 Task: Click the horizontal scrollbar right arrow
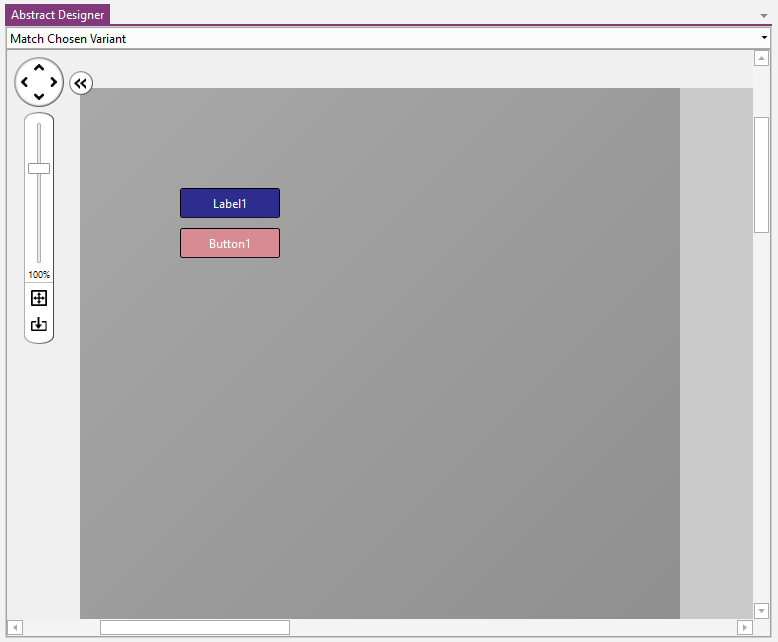click(x=744, y=628)
